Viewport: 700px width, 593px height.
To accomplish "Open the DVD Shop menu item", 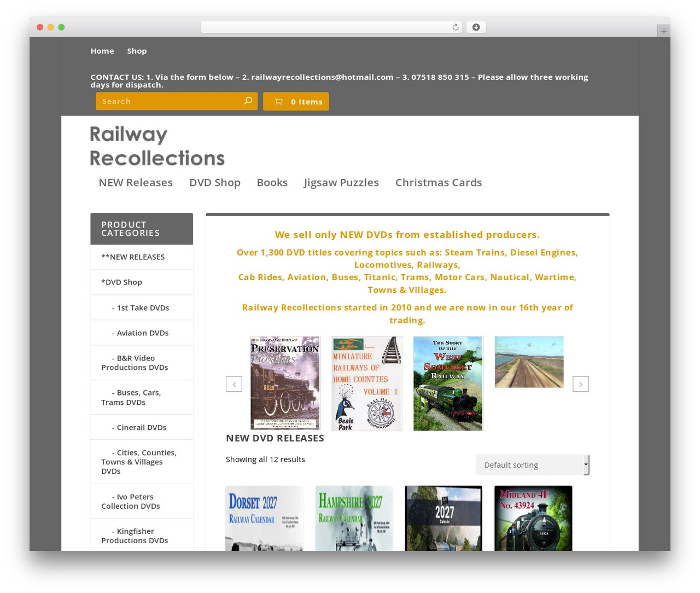I will 215,183.
